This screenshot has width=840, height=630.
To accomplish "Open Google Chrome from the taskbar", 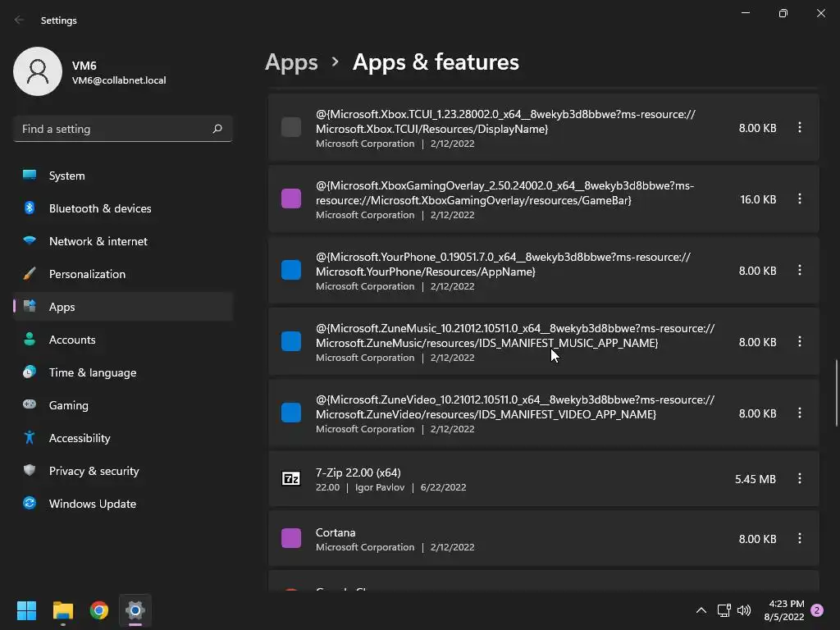I will point(99,610).
